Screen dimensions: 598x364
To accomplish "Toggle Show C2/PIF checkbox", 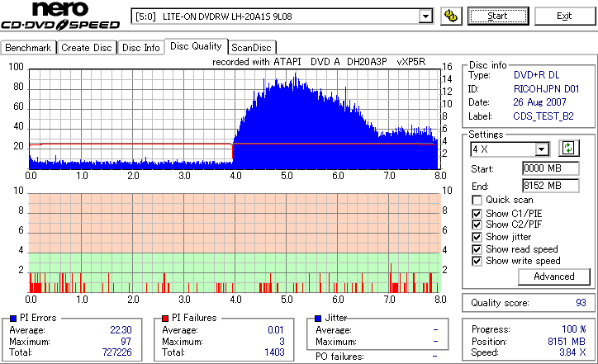I will (477, 225).
